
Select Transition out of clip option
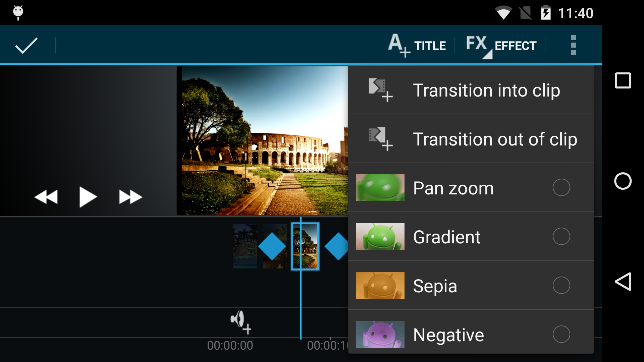(471, 139)
